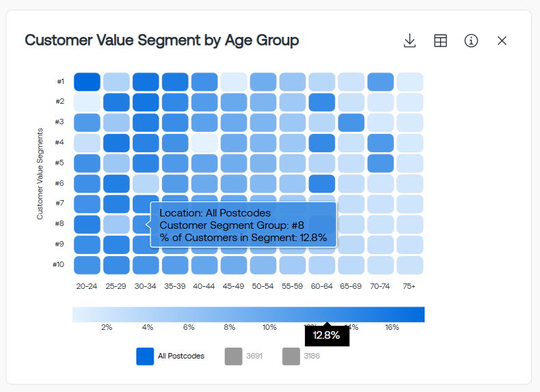
Task: Close the Customer Value Segment panel
Action: point(502,40)
